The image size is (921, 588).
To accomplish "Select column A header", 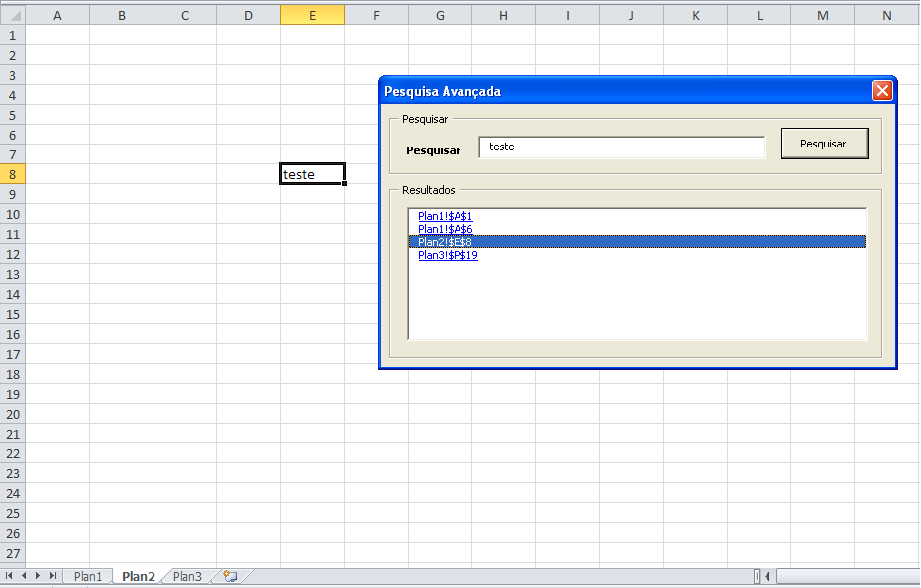I will (57, 15).
